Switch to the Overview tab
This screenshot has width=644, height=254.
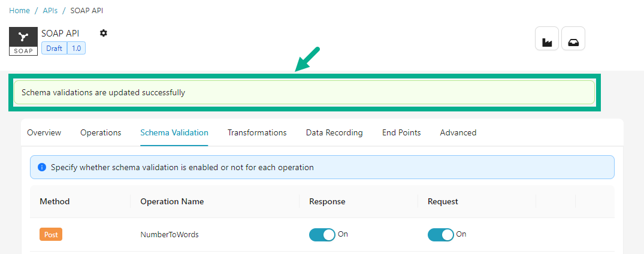pos(44,132)
